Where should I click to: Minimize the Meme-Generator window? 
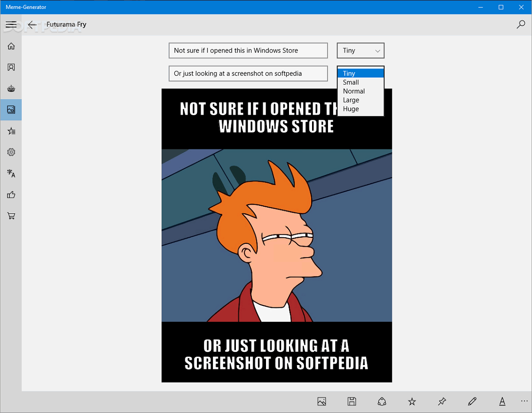tap(480, 7)
